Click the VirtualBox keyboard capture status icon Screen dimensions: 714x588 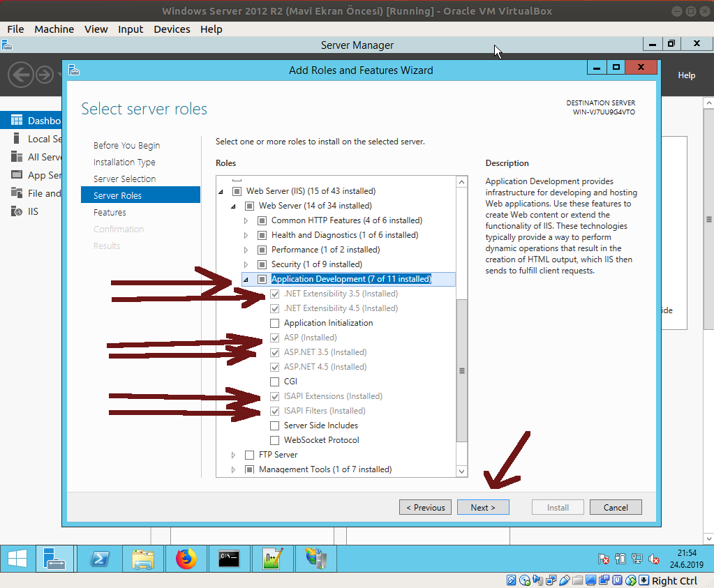pos(644,580)
